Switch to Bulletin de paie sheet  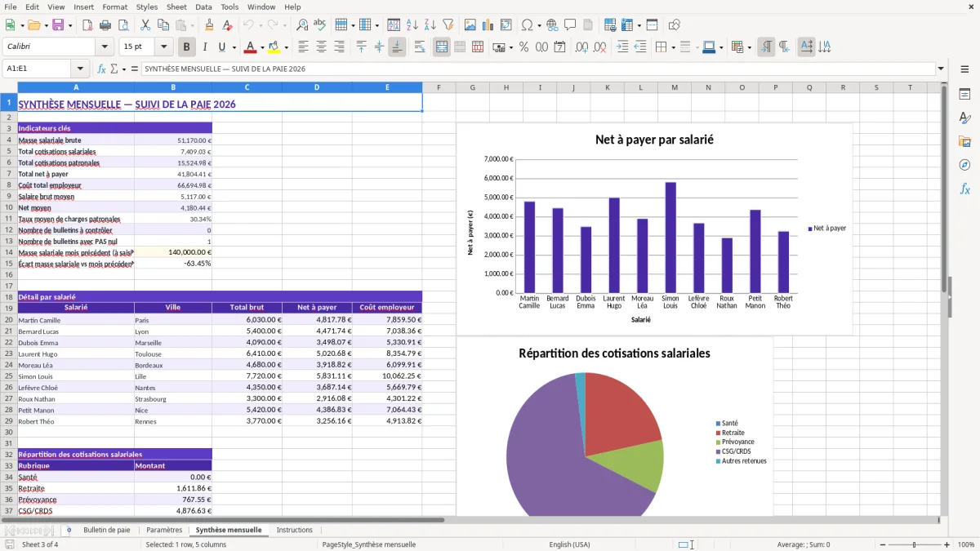point(106,530)
